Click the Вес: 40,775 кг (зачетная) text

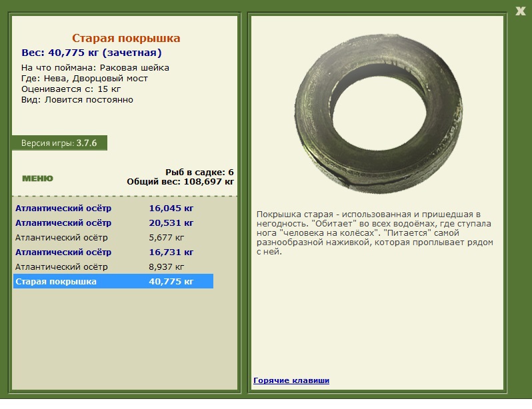pyautogui.click(x=91, y=53)
